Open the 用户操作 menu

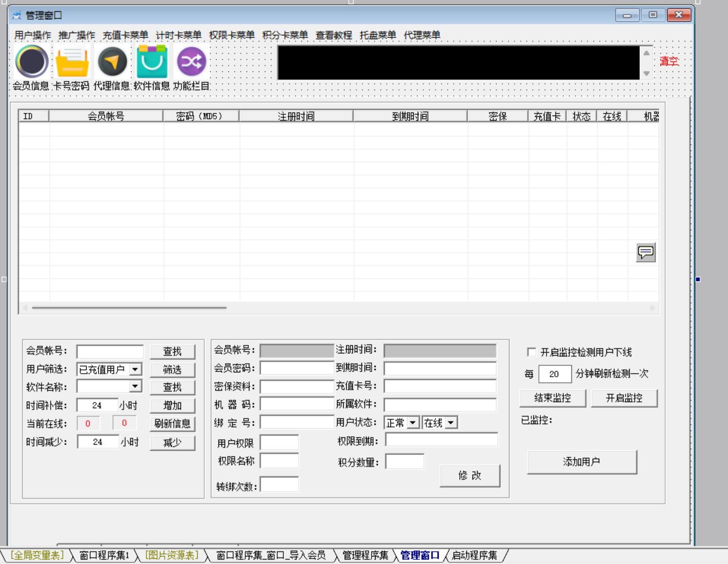tap(32, 35)
